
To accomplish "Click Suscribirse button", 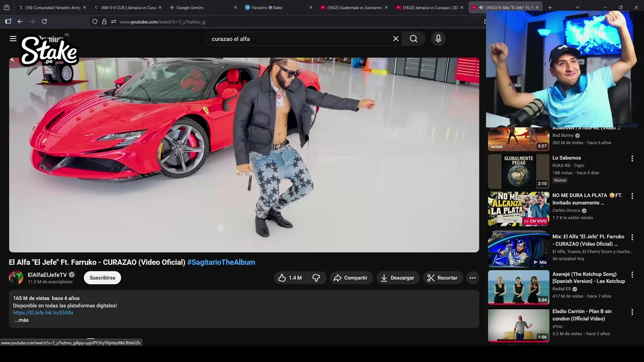I will [x=102, y=278].
